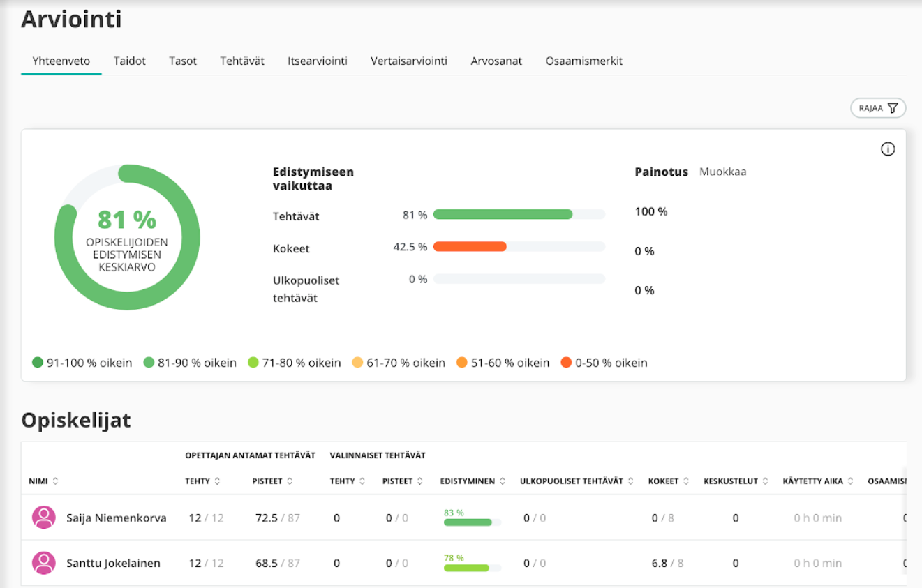Click Santtu Jokelainen's avatar icon
The height and width of the screenshot is (588, 922).
tap(44, 563)
